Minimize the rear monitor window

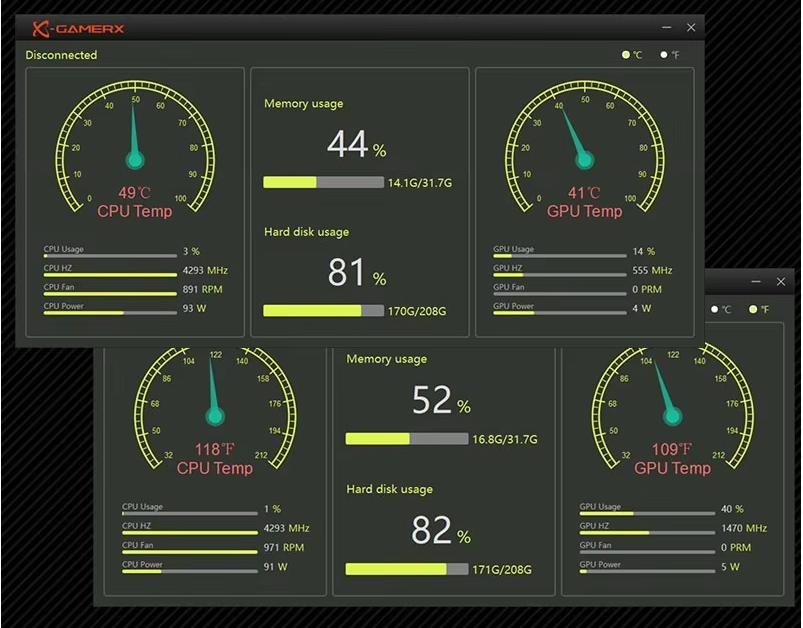(x=757, y=282)
